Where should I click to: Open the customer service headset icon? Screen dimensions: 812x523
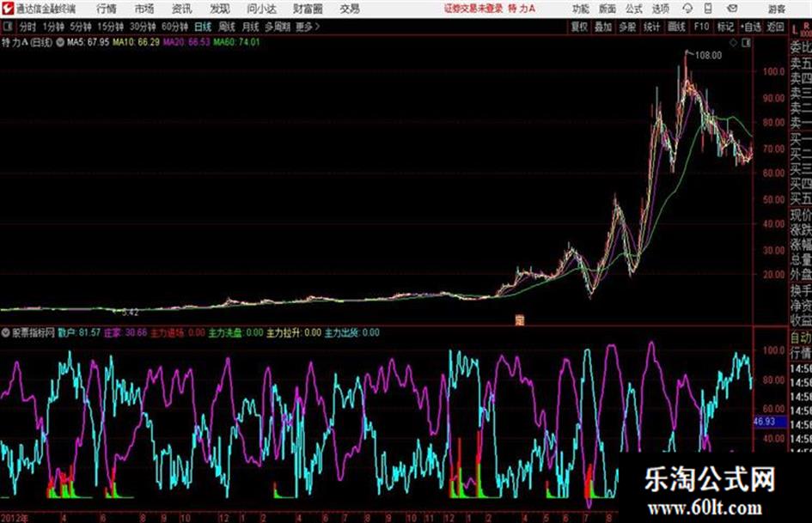point(687,9)
